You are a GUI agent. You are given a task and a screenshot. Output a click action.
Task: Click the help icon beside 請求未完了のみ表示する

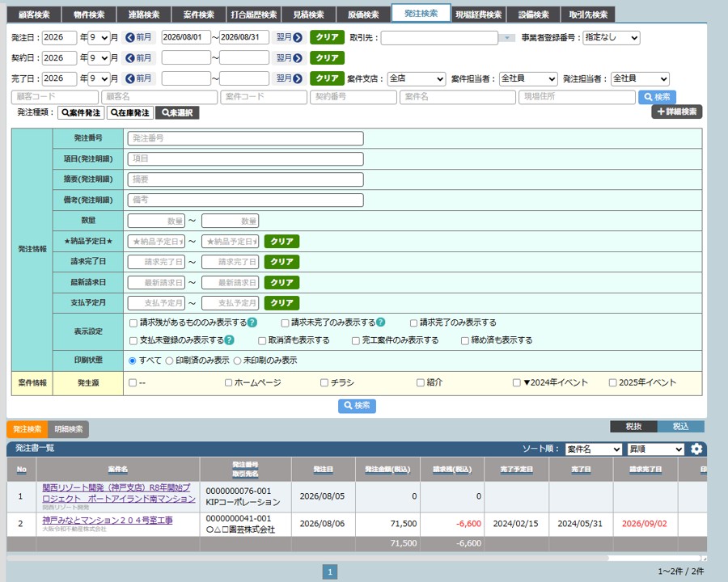[x=381, y=322]
